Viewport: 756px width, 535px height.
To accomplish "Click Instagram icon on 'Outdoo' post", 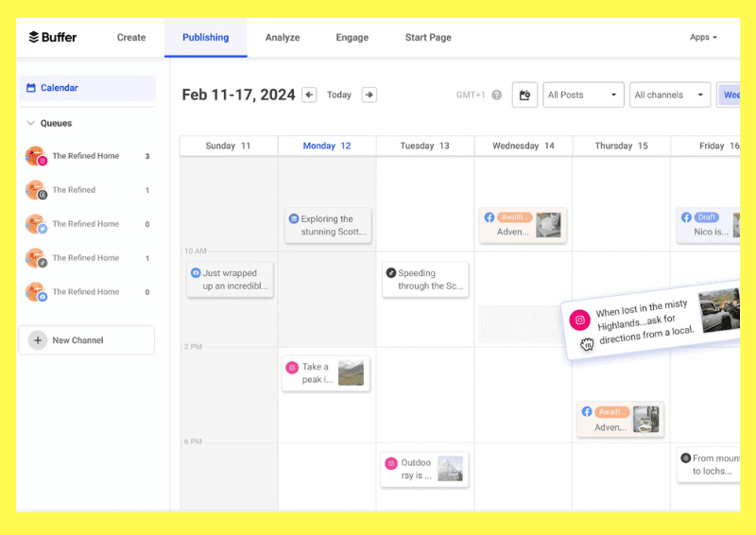I will [x=391, y=463].
